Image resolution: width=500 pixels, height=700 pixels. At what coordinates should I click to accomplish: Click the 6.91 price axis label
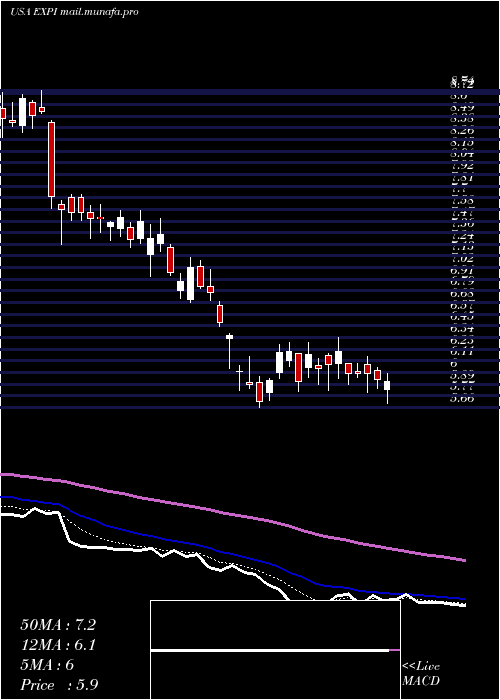462,271
